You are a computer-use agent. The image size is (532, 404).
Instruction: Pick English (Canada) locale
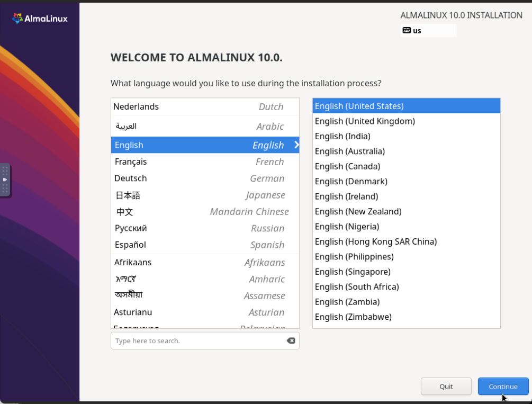pos(406,166)
